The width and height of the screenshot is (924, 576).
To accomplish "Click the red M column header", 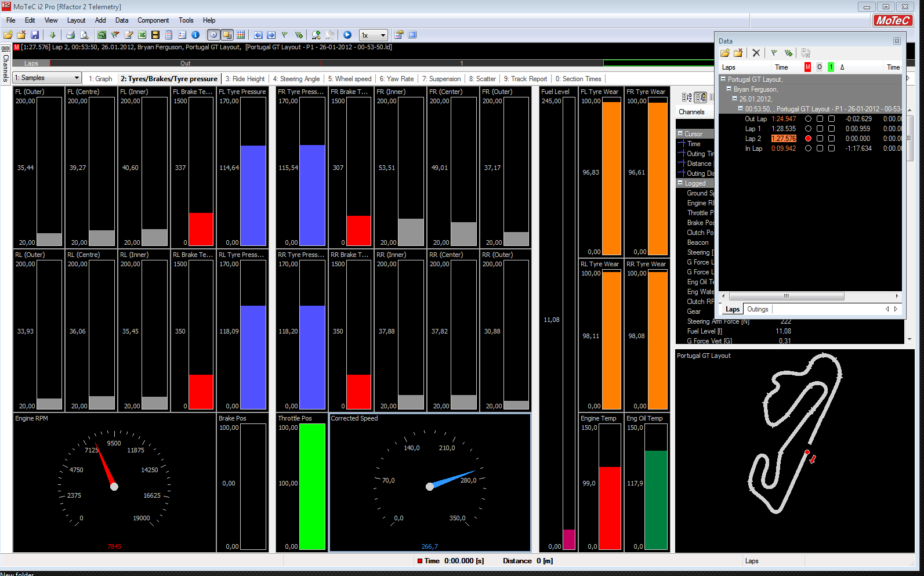I will 807,67.
